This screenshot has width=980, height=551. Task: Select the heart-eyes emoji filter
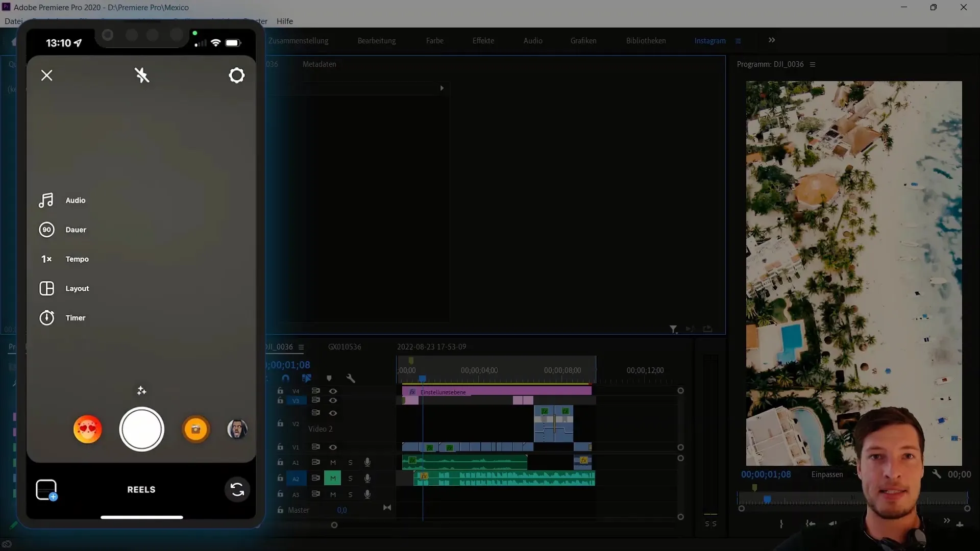coord(87,429)
